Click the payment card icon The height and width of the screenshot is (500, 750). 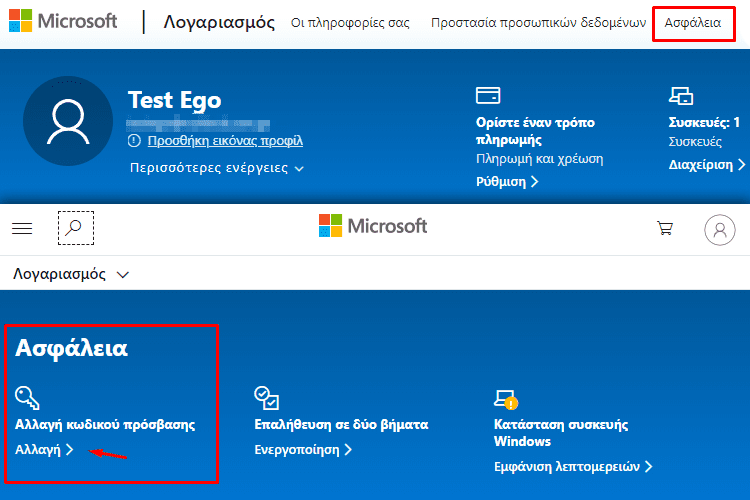488,95
